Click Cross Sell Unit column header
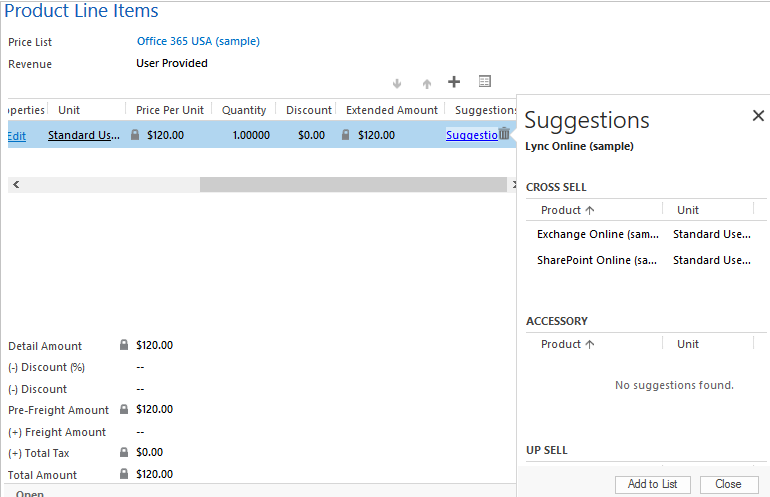This screenshot has height=497, width=770. click(688, 210)
